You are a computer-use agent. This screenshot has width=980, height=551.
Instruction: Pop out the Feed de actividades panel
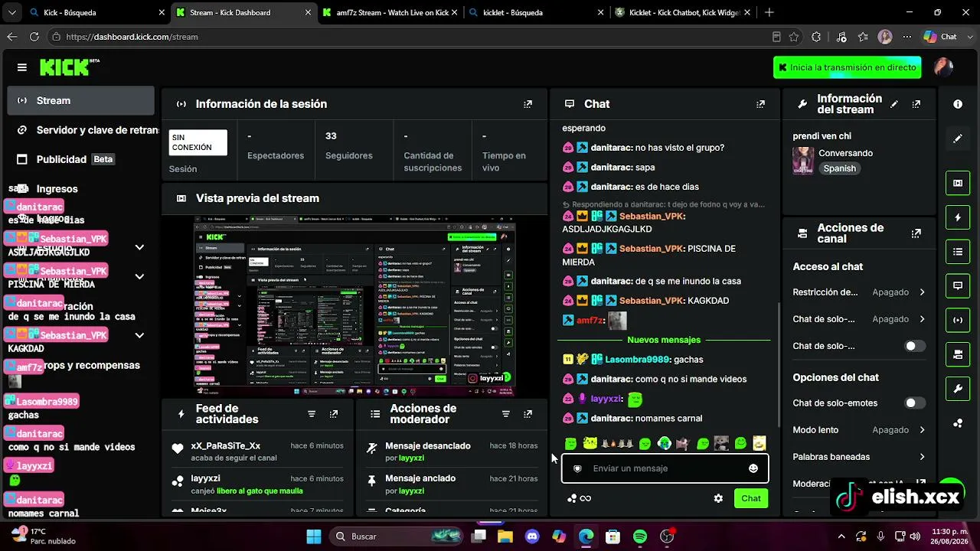pos(334,414)
